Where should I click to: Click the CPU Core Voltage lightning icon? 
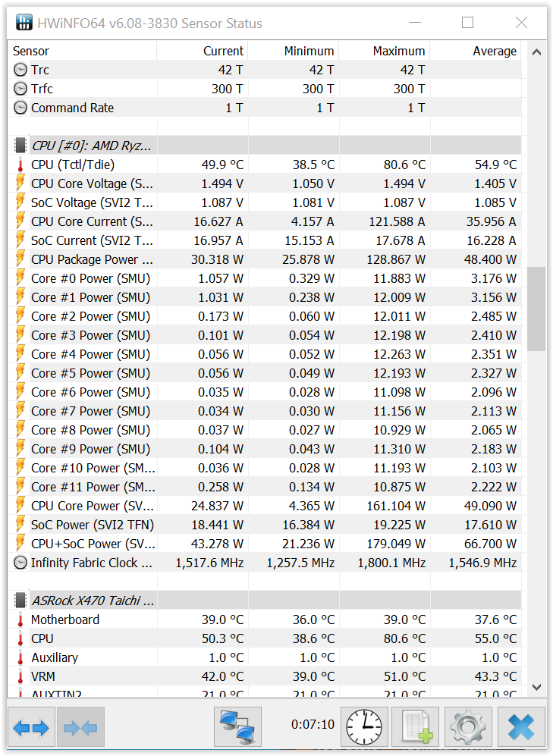(20, 184)
